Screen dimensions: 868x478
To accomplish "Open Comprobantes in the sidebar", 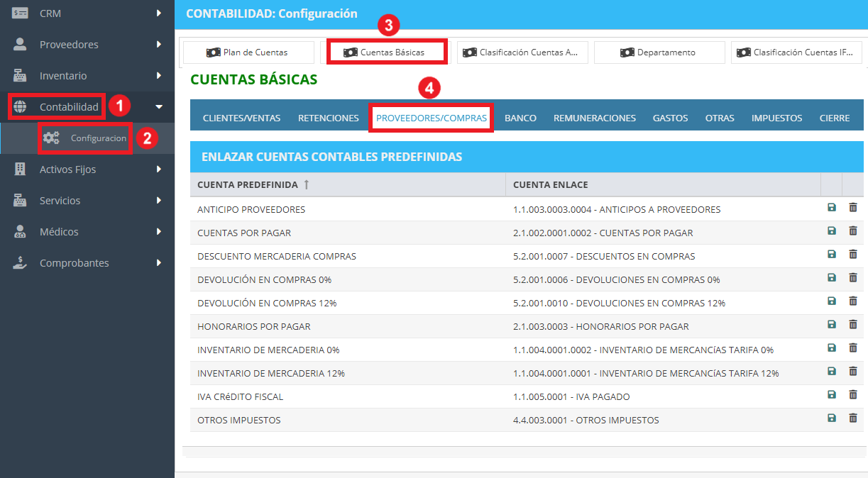I will pos(75,263).
